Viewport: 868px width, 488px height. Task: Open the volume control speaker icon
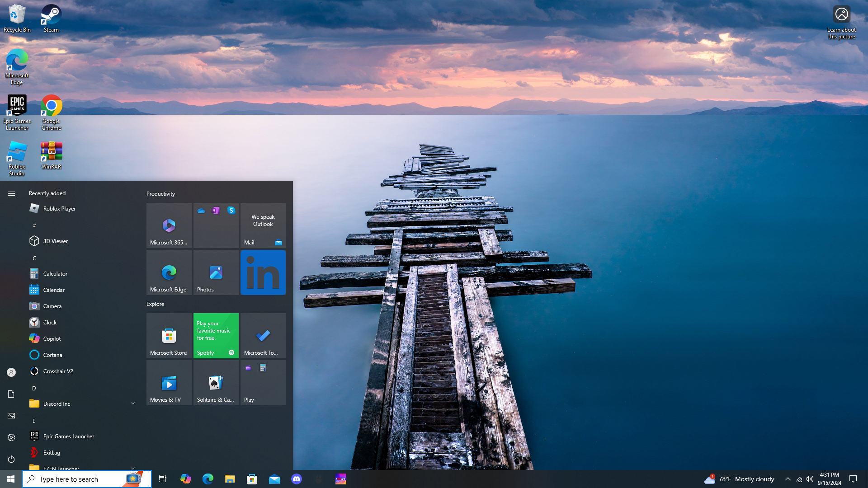810,479
